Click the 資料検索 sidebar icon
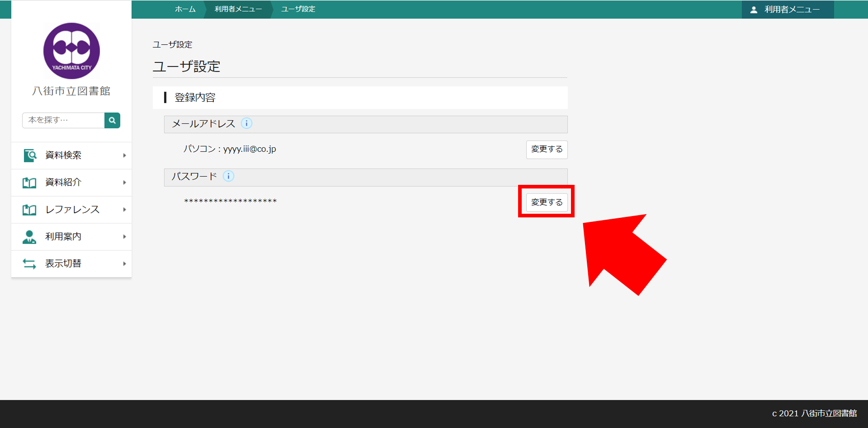 pyautogui.click(x=30, y=155)
